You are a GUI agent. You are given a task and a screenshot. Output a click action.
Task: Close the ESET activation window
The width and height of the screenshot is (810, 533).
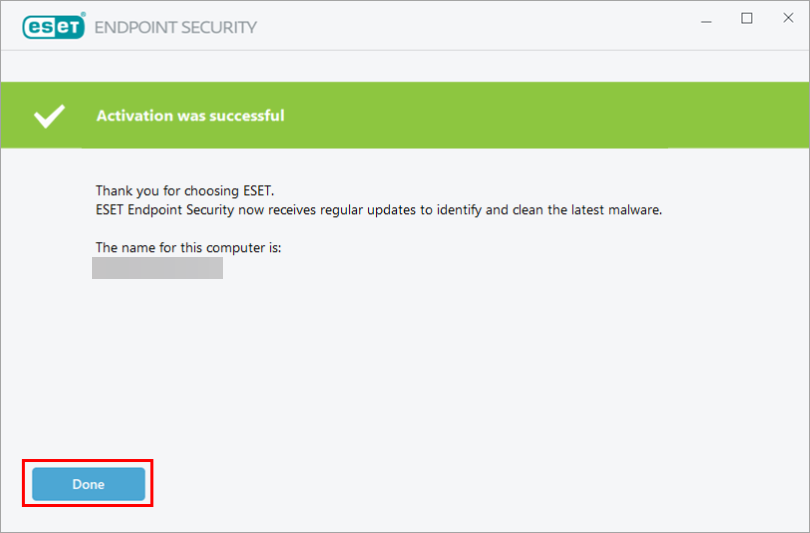pyautogui.click(x=787, y=19)
